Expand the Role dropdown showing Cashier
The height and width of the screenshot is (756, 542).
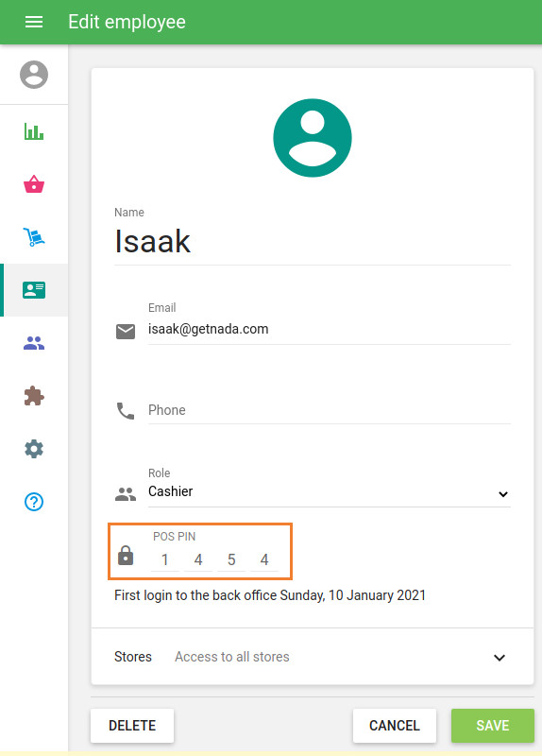point(329,491)
